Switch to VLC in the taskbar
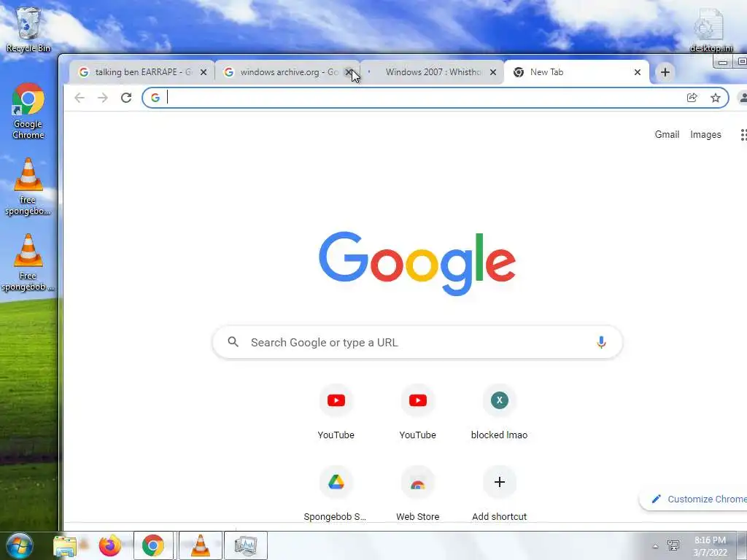 [x=200, y=545]
